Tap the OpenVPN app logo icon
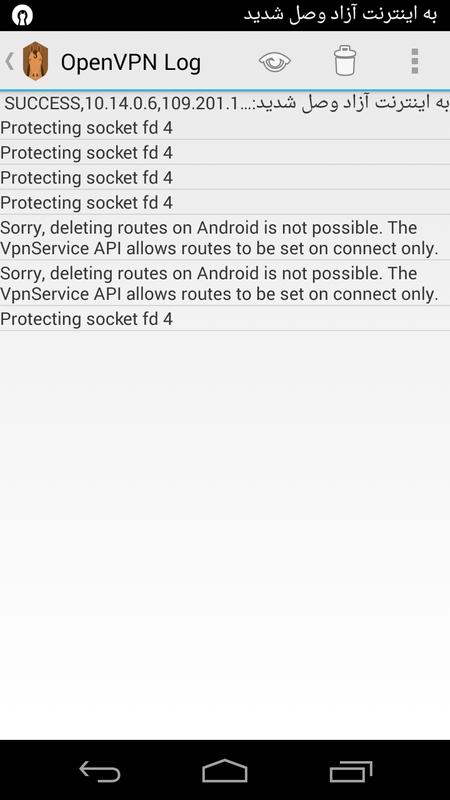450x800 pixels. (x=36, y=61)
